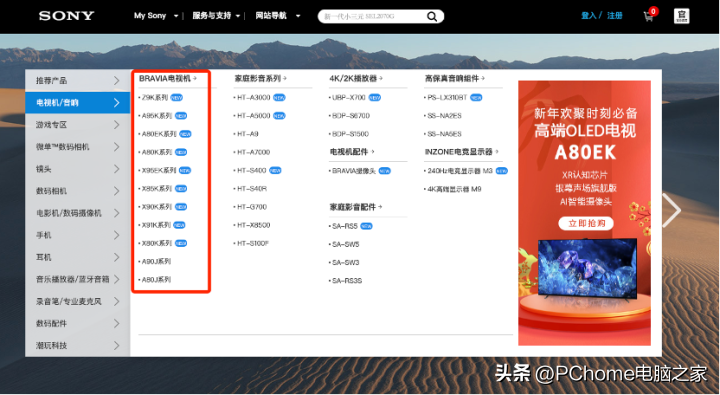
Task: Expand the 电影机/数码摄像机 chevron
Action: point(116,213)
